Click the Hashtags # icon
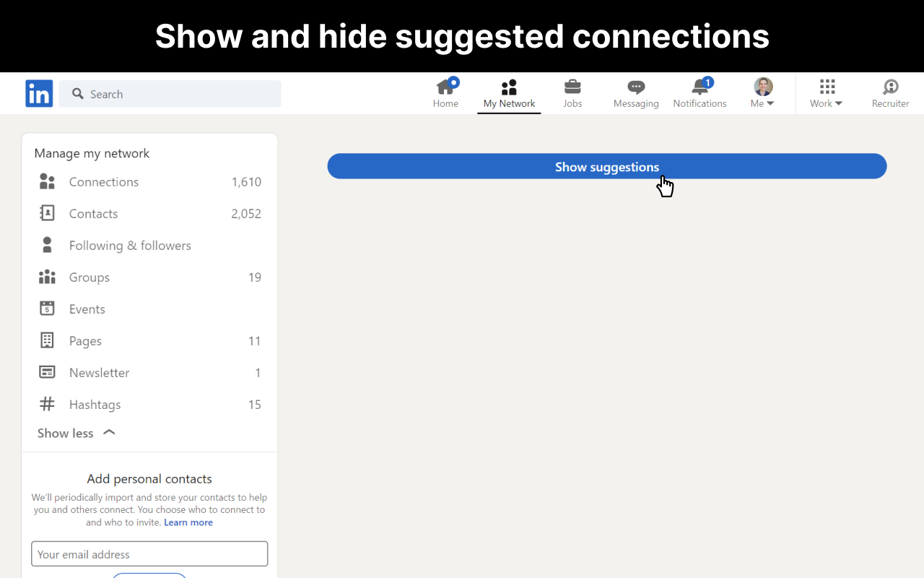The image size is (924, 578). (x=47, y=404)
